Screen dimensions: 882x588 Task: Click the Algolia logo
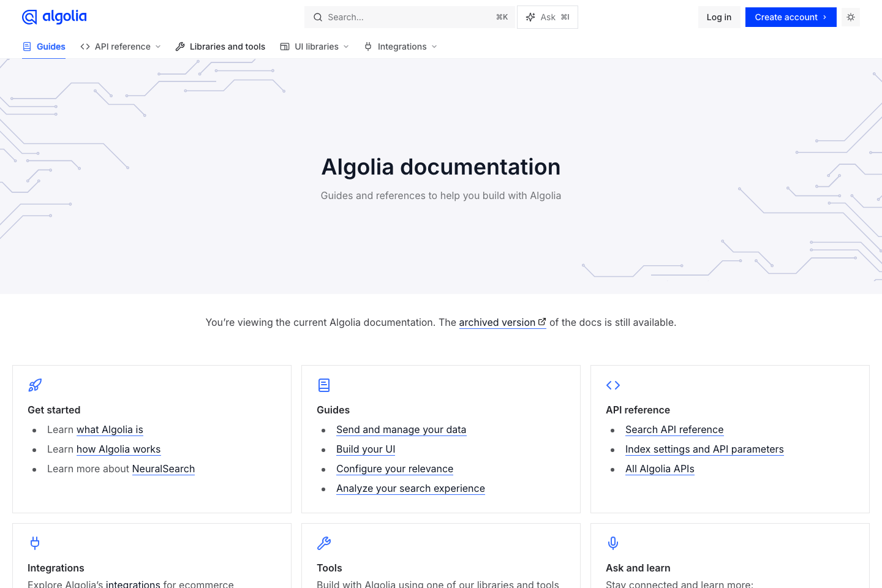[54, 17]
